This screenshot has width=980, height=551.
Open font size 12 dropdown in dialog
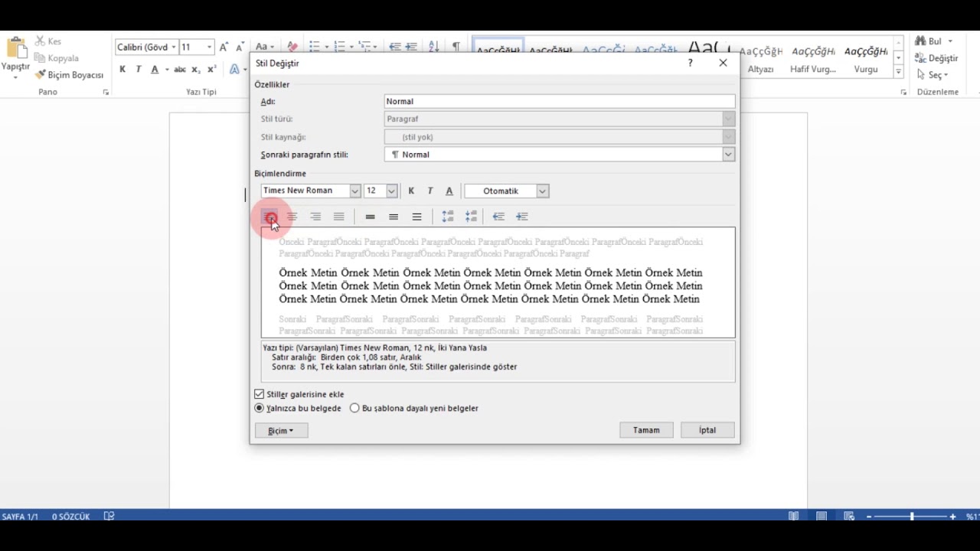391,191
